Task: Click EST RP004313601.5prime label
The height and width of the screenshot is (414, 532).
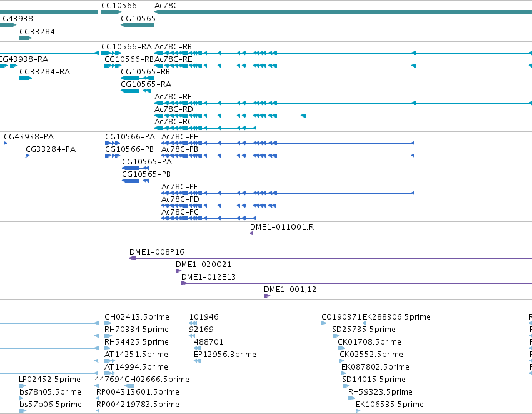Action: click(138, 392)
